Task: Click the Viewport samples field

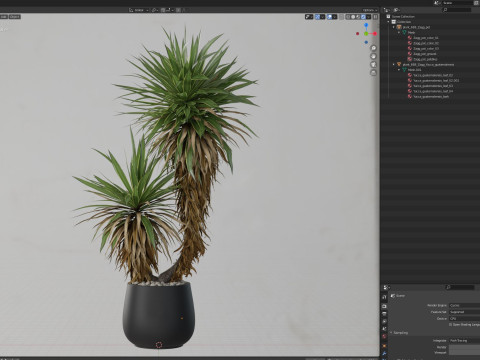Action: point(464,353)
